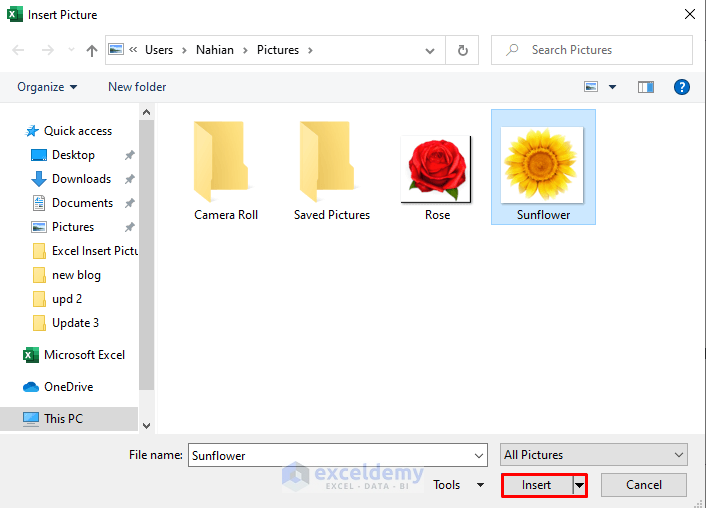Click the Cancel button
This screenshot has width=706, height=508.
(644, 485)
